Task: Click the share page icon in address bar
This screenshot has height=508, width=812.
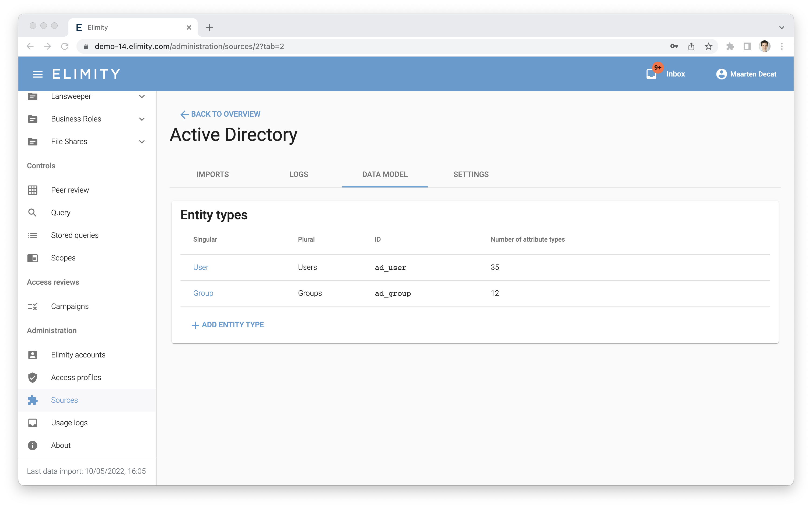Action: [691, 46]
